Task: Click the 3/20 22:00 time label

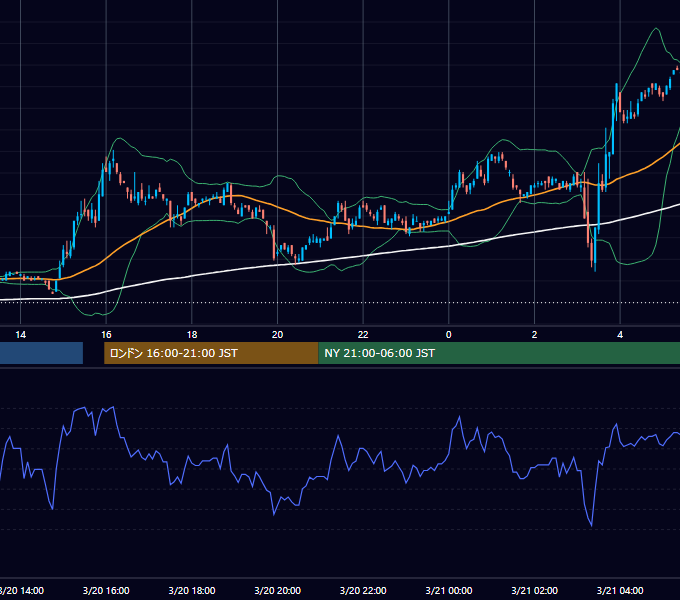Action: pos(363,590)
